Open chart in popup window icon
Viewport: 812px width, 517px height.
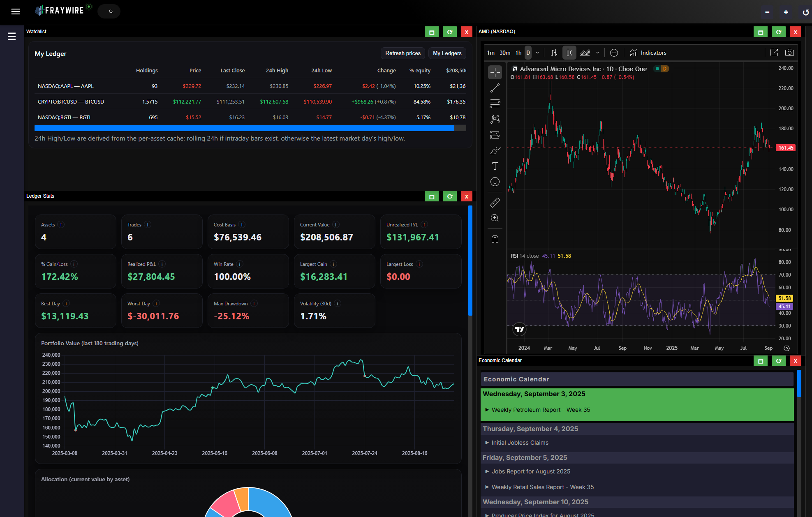(x=774, y=53)
